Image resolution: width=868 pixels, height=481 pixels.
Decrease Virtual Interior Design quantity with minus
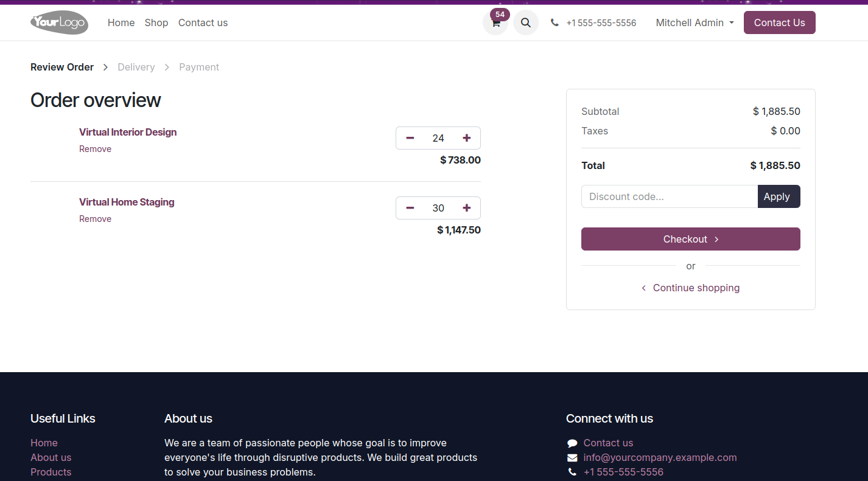click(410, 138)
